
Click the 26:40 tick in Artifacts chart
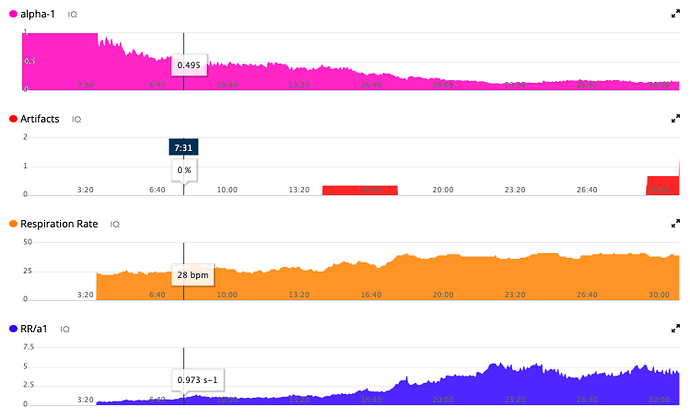pos(587,190)
